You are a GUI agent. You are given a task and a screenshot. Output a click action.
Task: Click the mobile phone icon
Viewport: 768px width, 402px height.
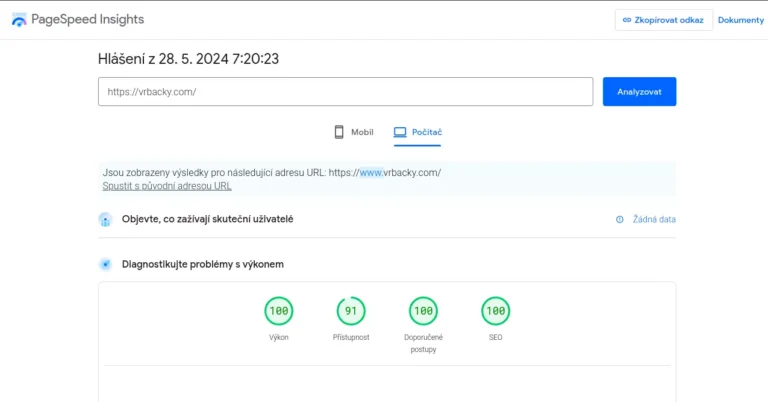pos(339,132)
